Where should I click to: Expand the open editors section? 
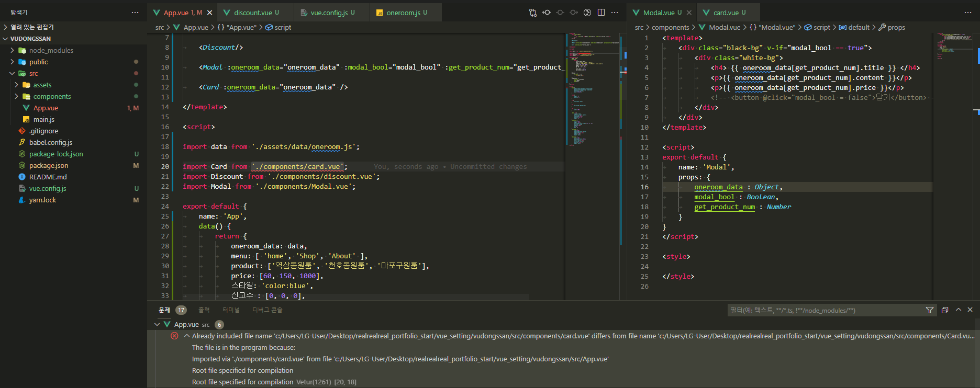[x=31, y=27]
